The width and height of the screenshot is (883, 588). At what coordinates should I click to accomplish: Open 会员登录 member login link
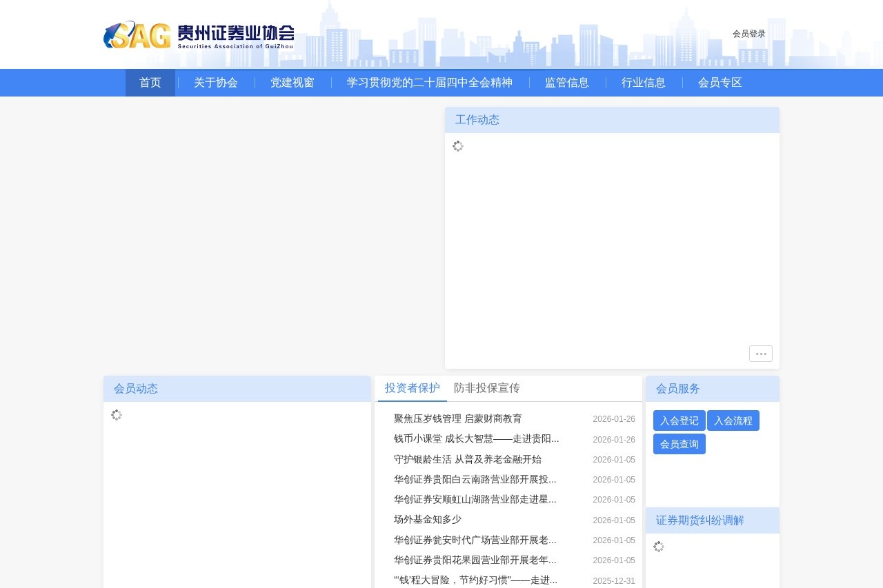(x=749, y=34)
